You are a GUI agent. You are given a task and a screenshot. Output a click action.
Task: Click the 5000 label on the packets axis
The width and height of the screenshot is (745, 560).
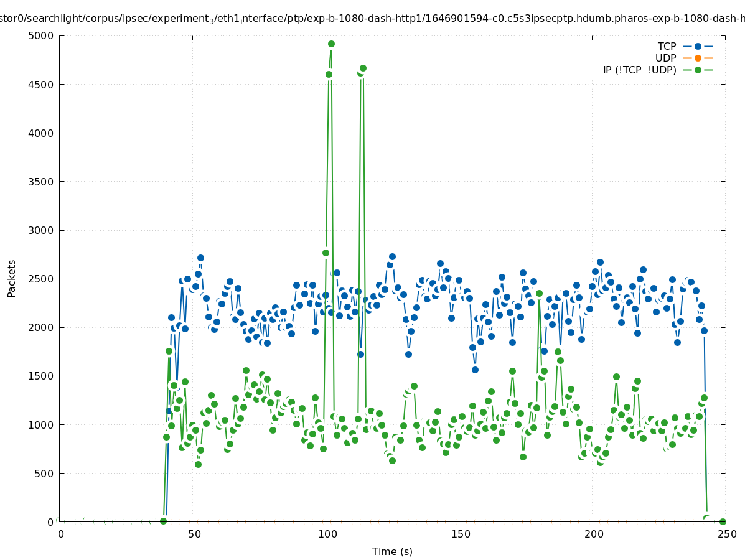(41, 35)
